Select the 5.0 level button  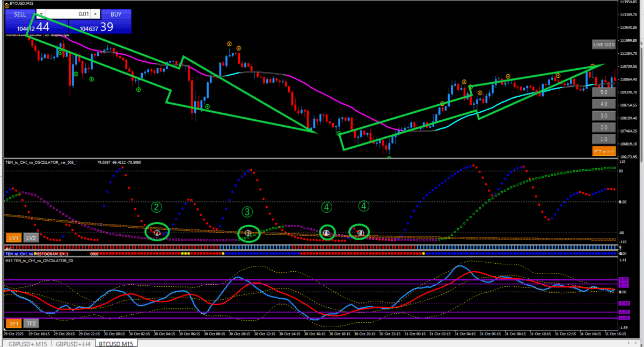tap(603, 92)
